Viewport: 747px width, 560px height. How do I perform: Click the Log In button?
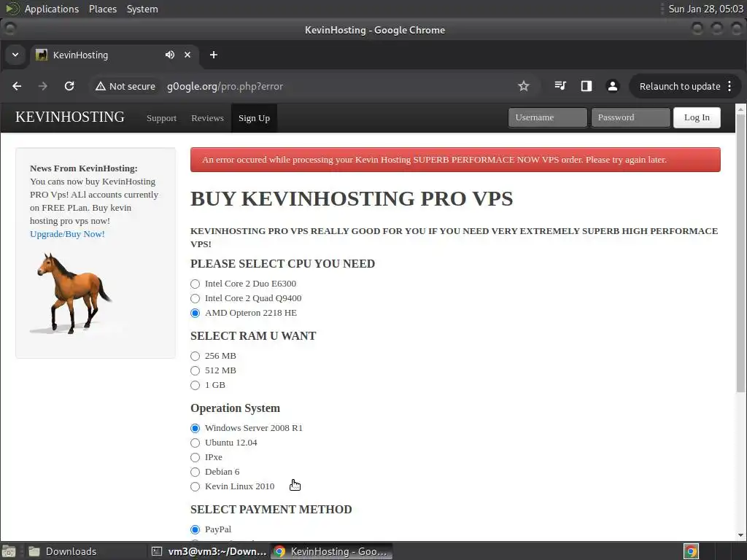pyautogui.click(x=697, y=117)
